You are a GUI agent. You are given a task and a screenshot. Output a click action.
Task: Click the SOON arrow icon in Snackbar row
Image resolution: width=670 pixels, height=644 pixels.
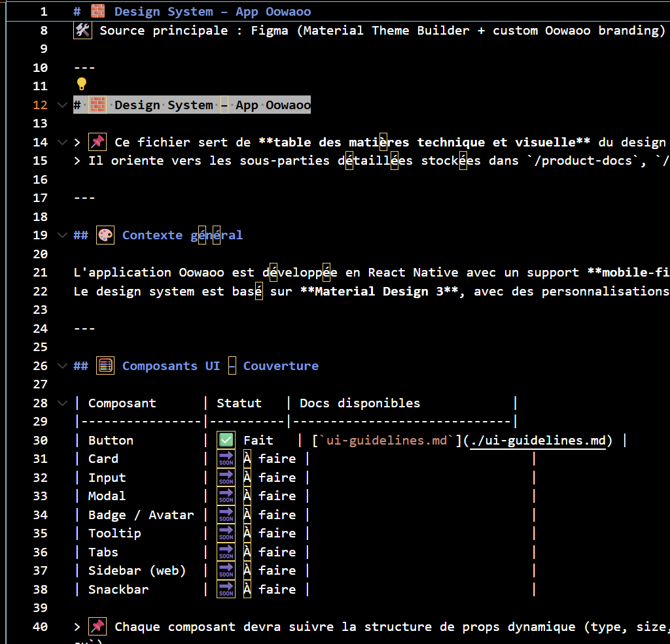click(x=226, y=590)
